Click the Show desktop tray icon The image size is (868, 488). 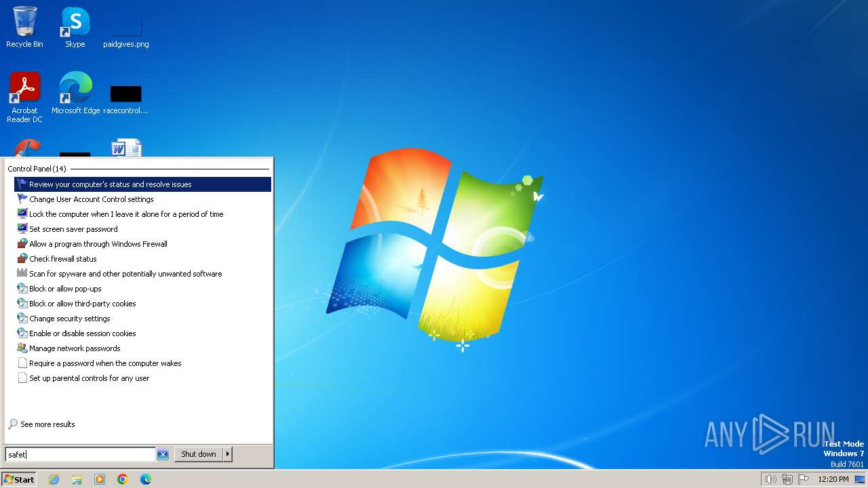[x=860, y=479]
